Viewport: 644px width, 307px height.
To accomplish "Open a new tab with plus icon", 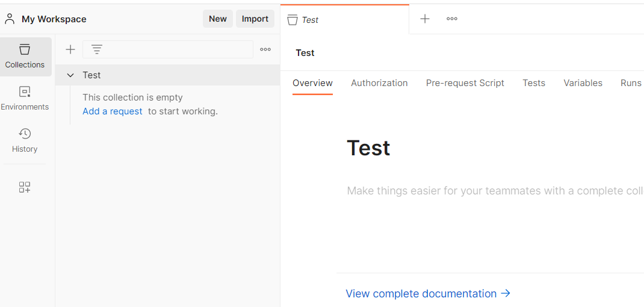I will tap(425, 19).
